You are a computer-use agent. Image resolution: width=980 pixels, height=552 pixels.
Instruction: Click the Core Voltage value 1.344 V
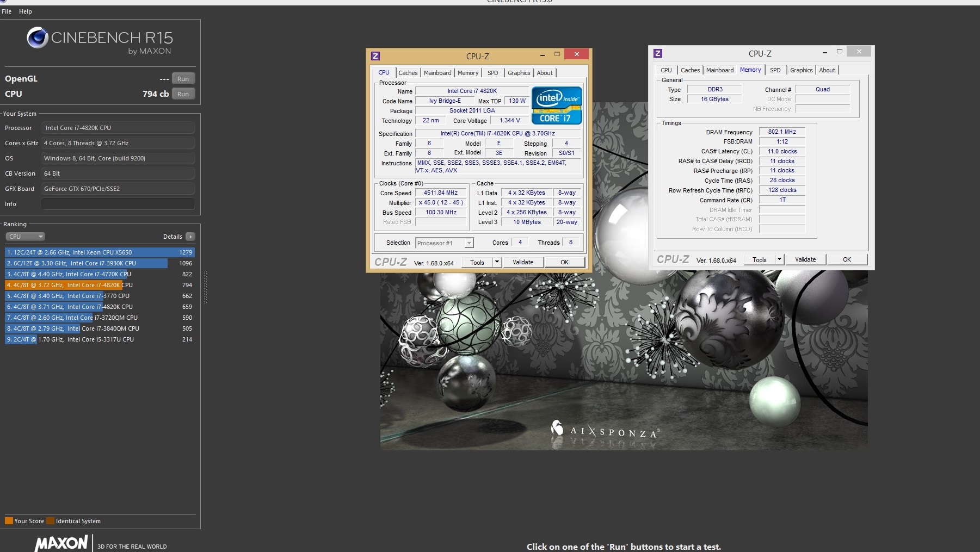[510, 120]
